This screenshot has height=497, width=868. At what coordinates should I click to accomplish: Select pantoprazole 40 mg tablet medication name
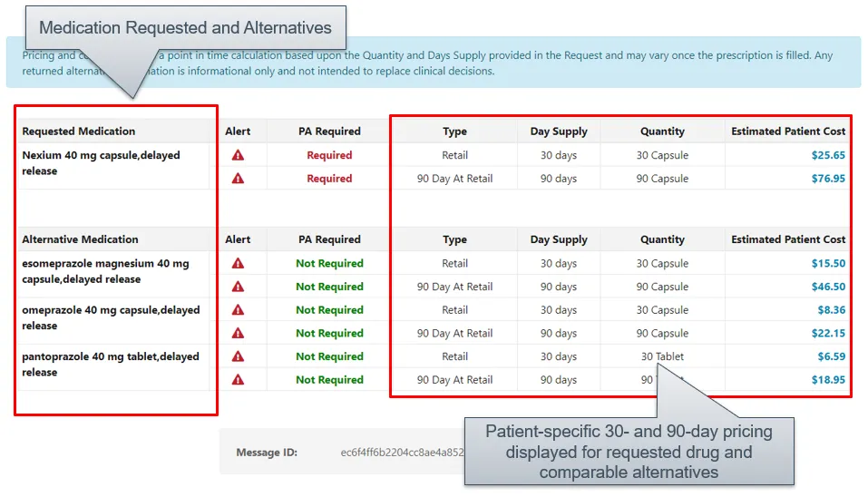point(110,365)
